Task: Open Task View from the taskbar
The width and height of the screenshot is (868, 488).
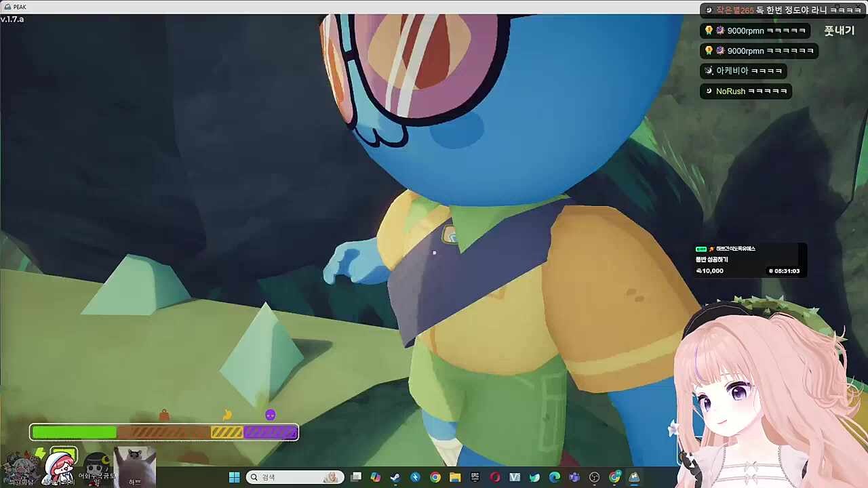Action: tap(356, 477)
